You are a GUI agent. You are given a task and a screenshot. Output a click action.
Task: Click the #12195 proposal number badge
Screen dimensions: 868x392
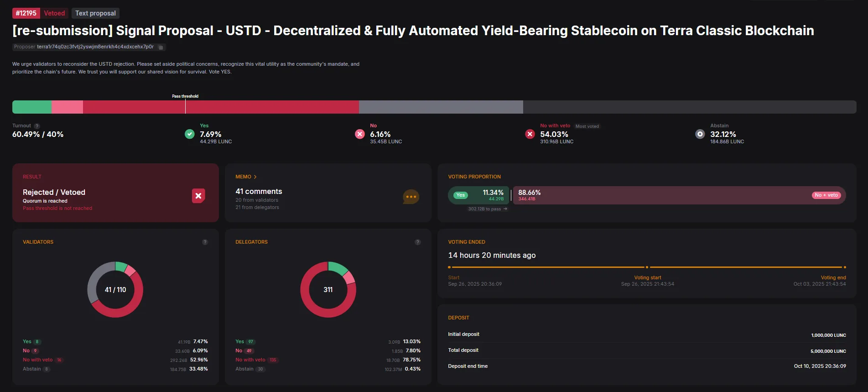coord(26,13)
